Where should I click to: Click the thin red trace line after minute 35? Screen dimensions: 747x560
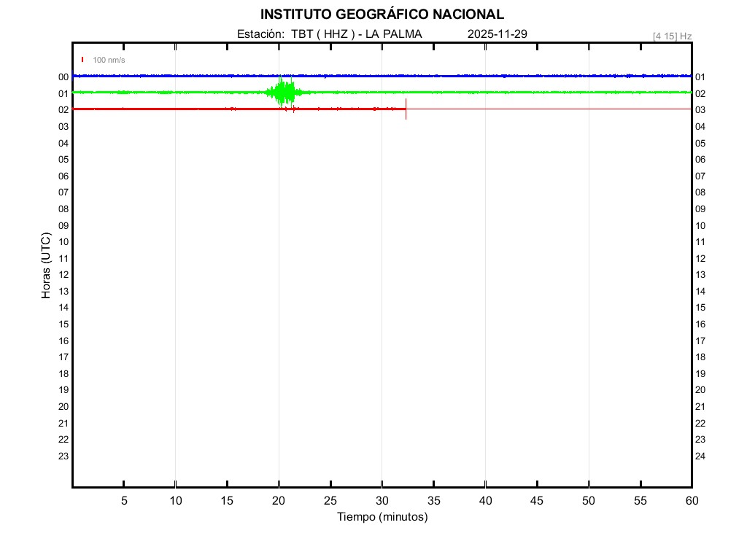tap(547, 109)
